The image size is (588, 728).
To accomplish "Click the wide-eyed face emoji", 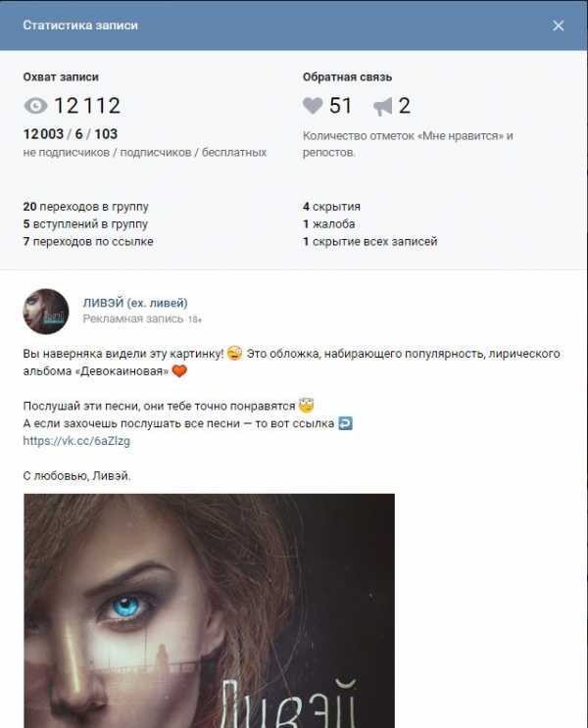I will [x=306, y=406].
